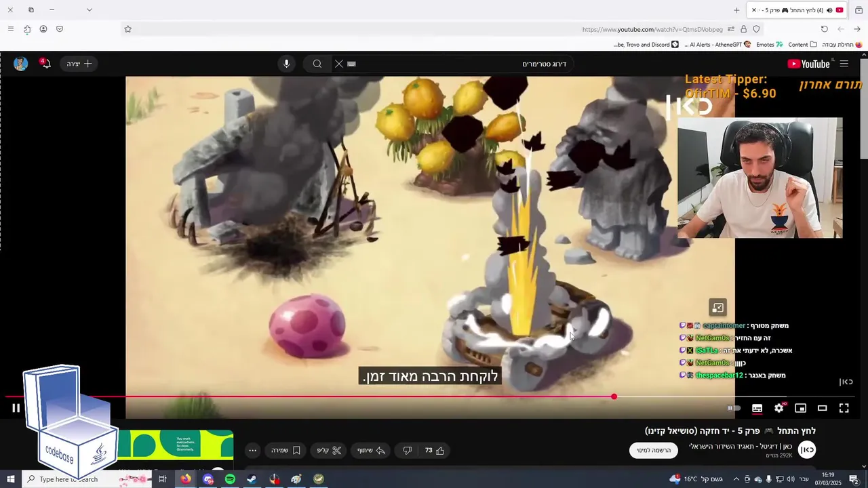Open 'תחילת עבודה' bookmark
The image size is (868, 488).
(842, 45)
